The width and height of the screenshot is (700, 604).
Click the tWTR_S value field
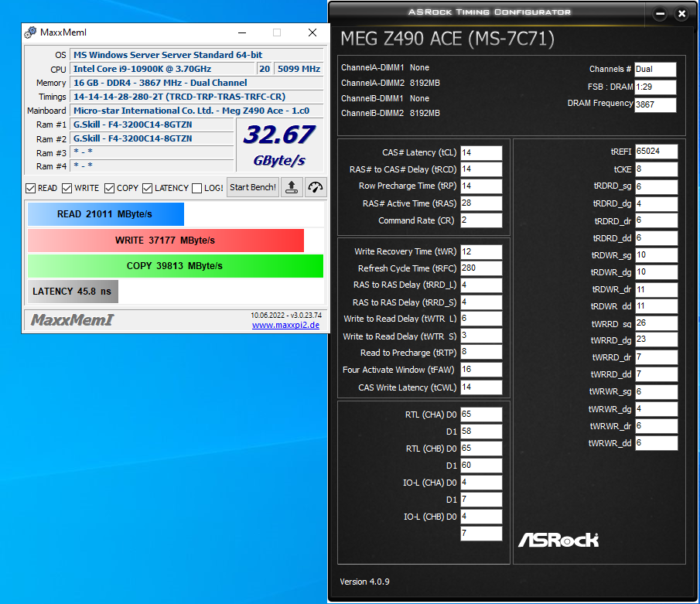[481, 336]
